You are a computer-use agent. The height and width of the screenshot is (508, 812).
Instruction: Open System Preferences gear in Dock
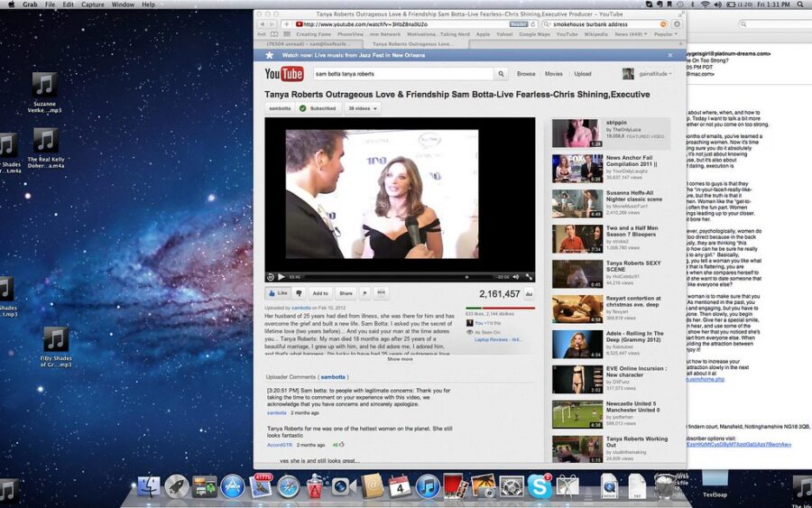[512, 486]
